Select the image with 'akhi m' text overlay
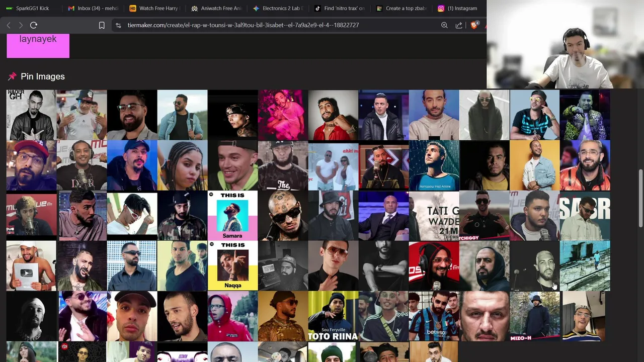644x362 pixels. pyautogui.click(x=333, y=165)
